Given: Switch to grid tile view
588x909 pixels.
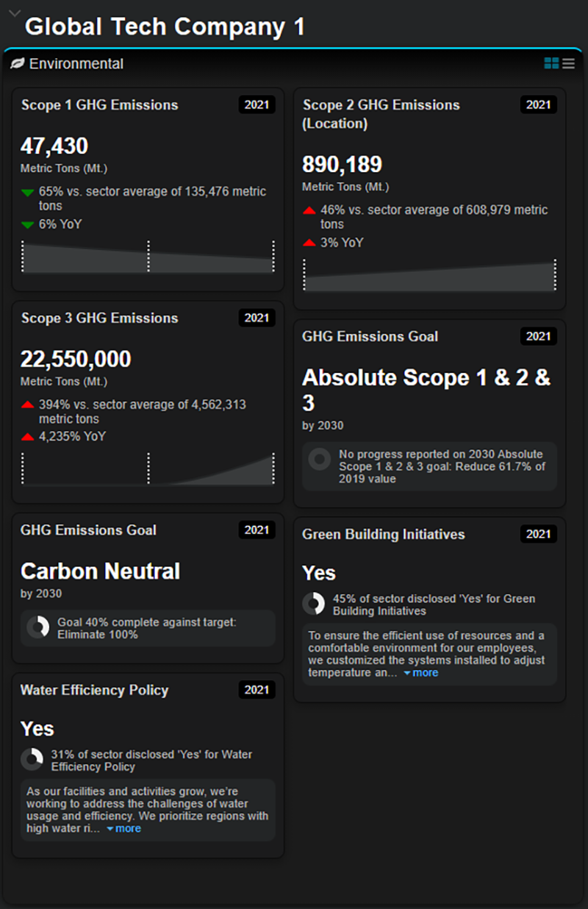Looking at the screenshot, I should (551, 64).
